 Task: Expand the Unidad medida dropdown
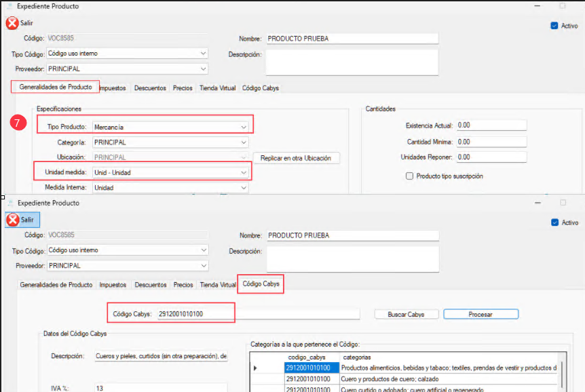[243, 172]
